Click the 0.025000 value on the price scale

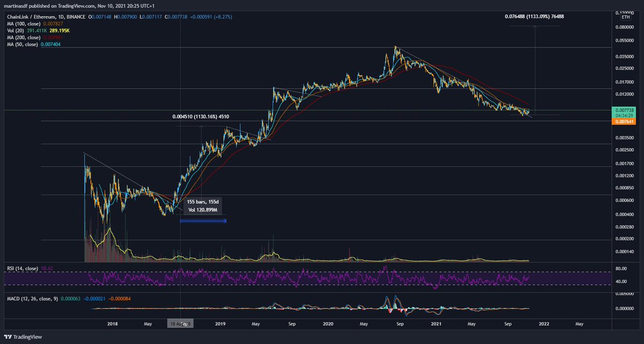tap(625, 68)
